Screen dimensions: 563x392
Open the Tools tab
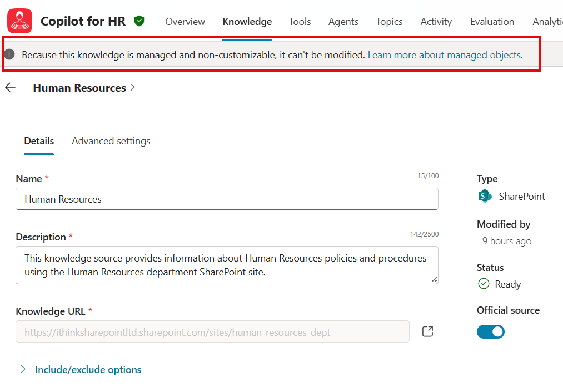[300, 22]
